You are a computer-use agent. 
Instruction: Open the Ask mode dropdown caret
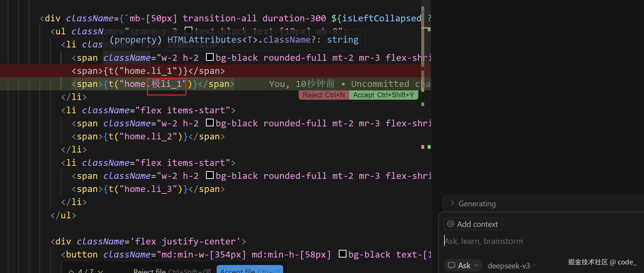[x=476, y=266]
